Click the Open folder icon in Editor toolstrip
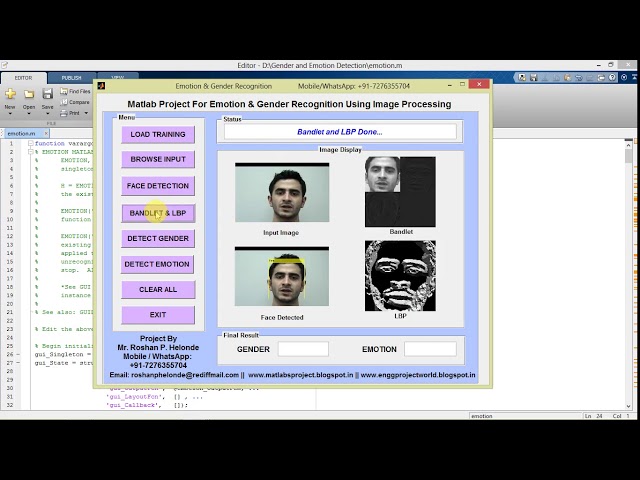The height and width of the screenshot is (480, 640). pos(29,94)
